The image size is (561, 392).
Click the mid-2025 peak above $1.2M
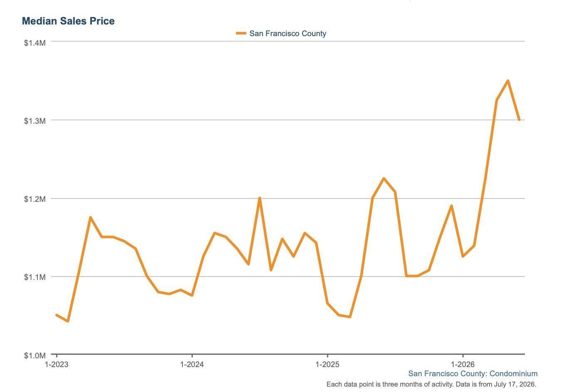[384, 179]
